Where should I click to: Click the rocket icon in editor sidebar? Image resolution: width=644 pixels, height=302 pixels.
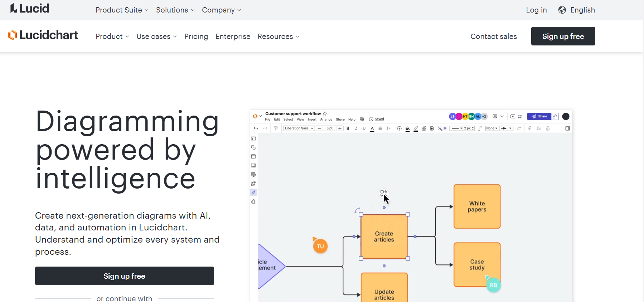coord(253,184)
